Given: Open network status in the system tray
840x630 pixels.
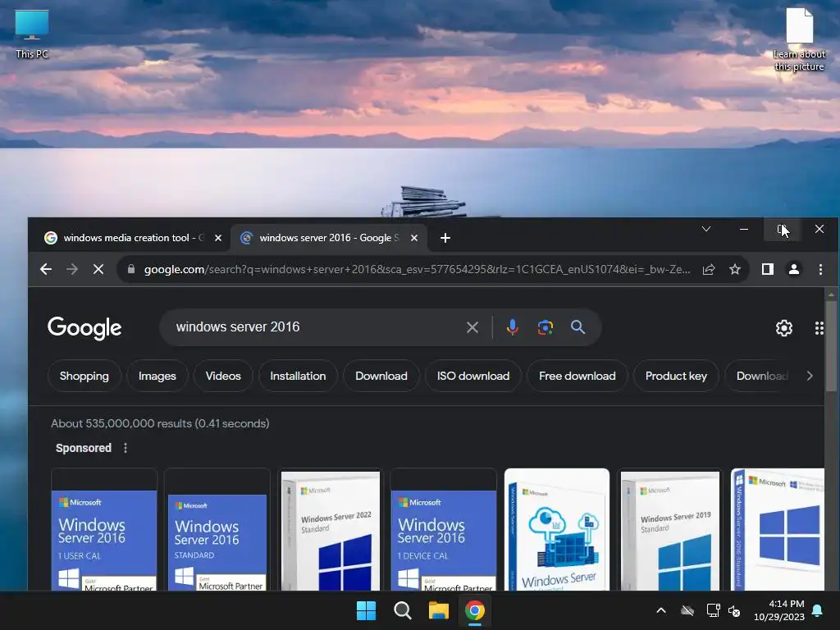Looking at the screenshot, I should click(713, 610).
